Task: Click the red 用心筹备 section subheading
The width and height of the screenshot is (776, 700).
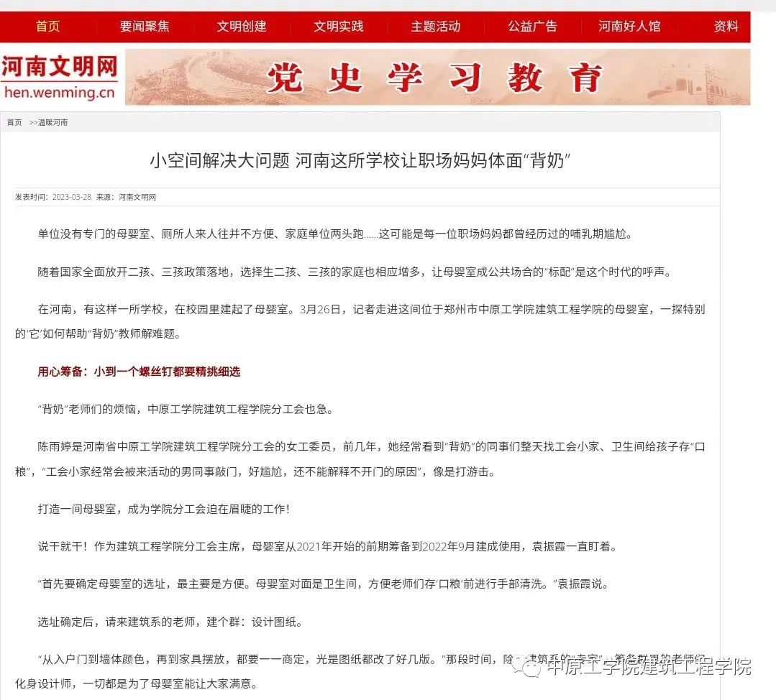Action: [x=139, y=372]
